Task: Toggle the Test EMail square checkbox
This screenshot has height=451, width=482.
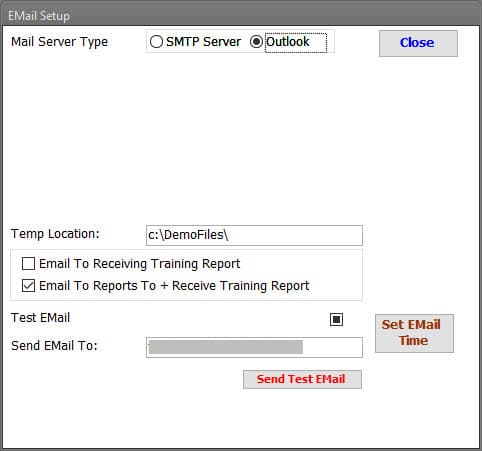Action: tap(336, 319)
